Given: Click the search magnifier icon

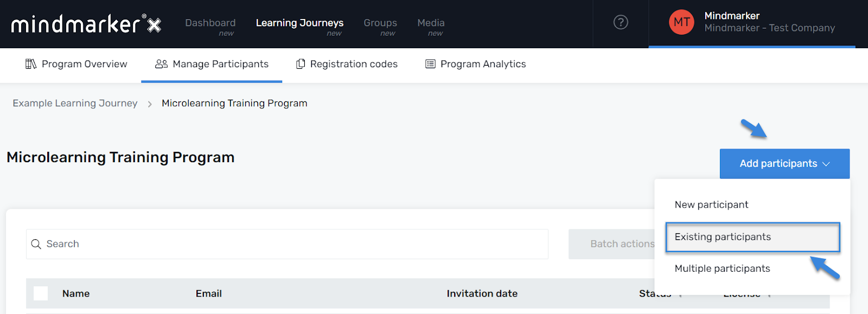Looking at the screenshot, I should 36,244.
